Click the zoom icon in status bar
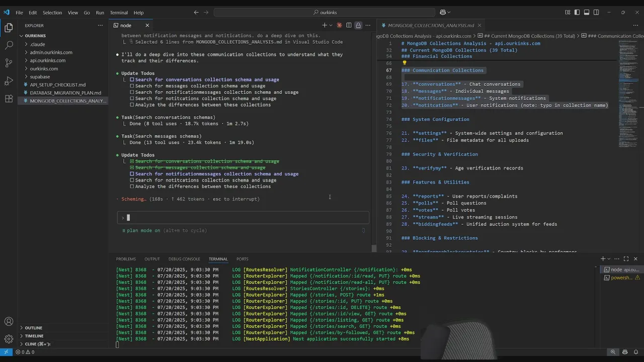The width and height of the screenshot is (644, 362). click(613, 352)
